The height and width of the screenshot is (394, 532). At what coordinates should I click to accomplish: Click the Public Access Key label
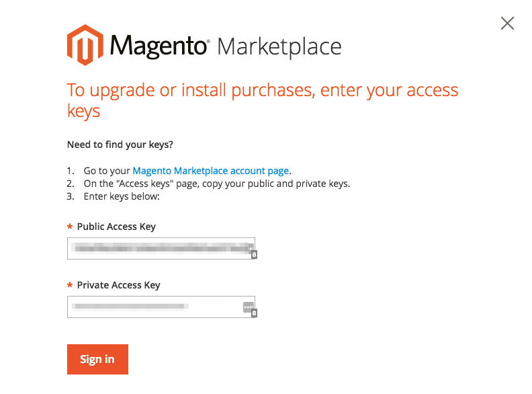[x=116, y=227]
